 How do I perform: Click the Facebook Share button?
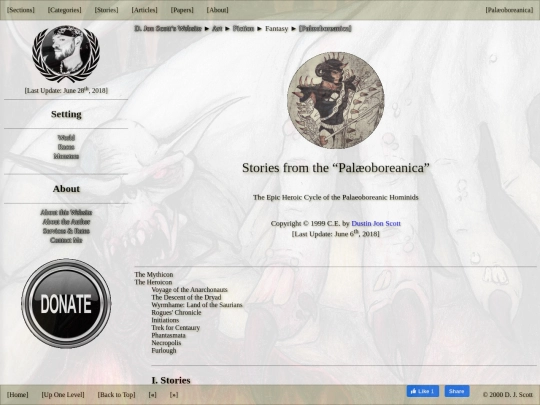(x=457, y=391)
